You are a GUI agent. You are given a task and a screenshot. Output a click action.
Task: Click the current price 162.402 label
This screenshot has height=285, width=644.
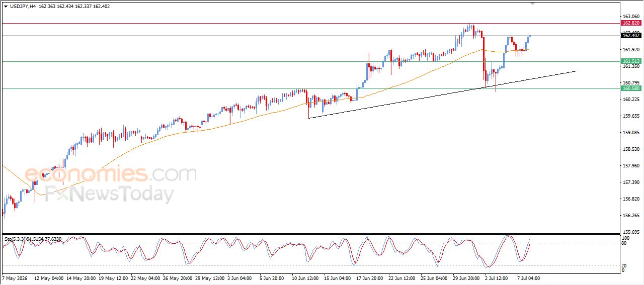631,35
